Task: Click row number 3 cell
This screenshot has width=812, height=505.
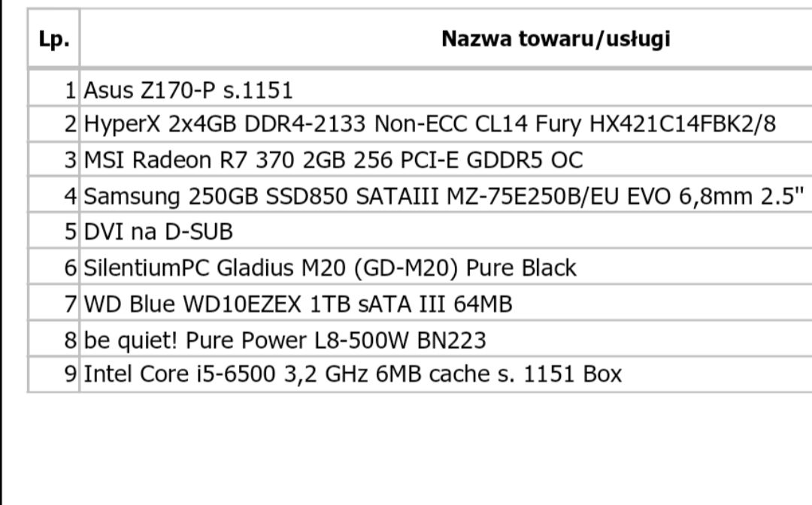Action: (70, 160)
